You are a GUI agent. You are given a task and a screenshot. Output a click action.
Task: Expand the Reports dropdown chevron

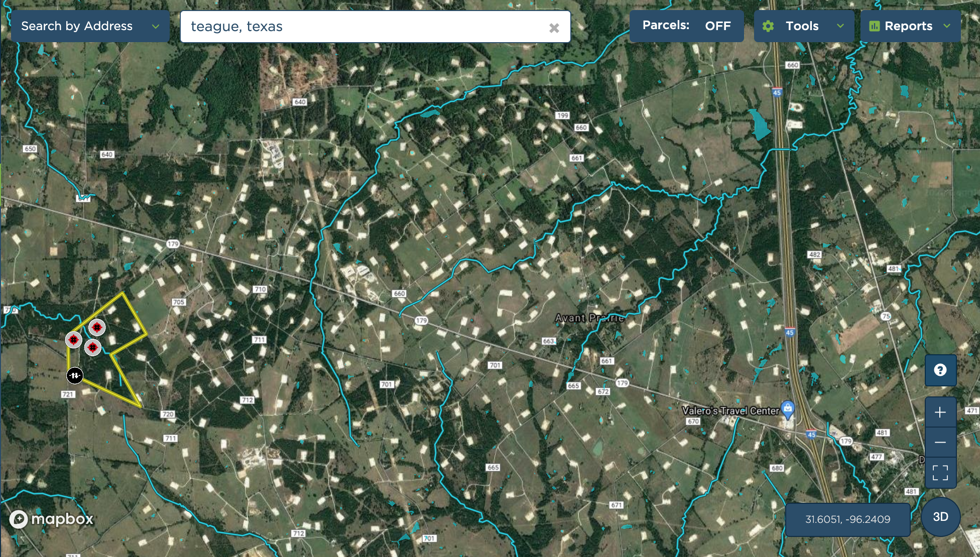pos(947,26)
